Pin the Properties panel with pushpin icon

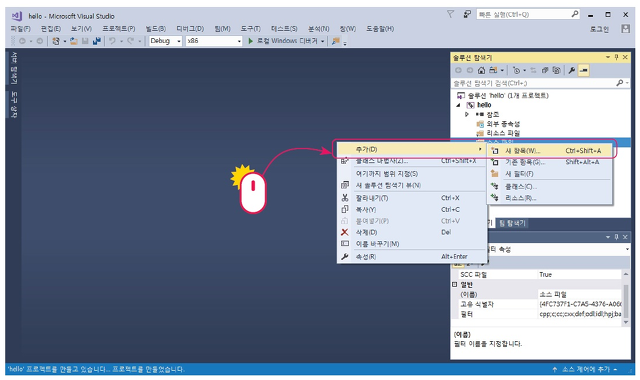tap(616, 237)
